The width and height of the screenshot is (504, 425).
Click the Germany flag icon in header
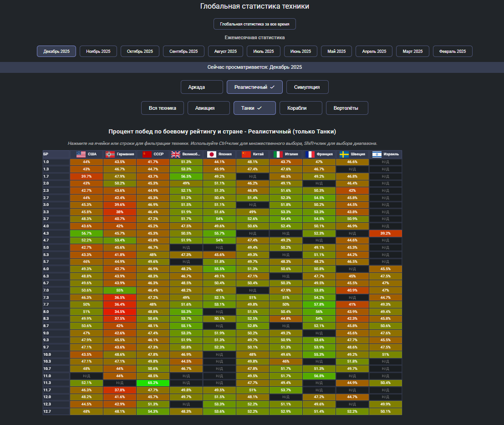pos(110,154)
